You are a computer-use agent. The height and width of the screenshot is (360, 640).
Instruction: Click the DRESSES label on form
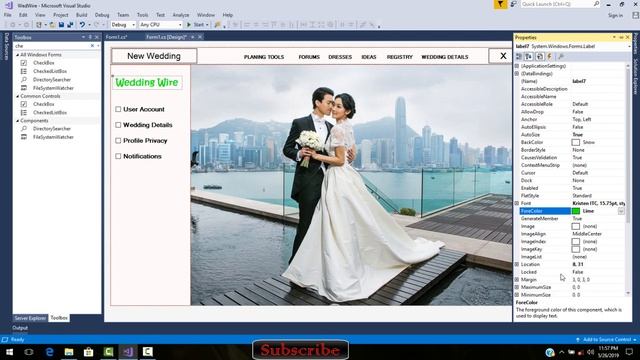click(x=340, y=57)
